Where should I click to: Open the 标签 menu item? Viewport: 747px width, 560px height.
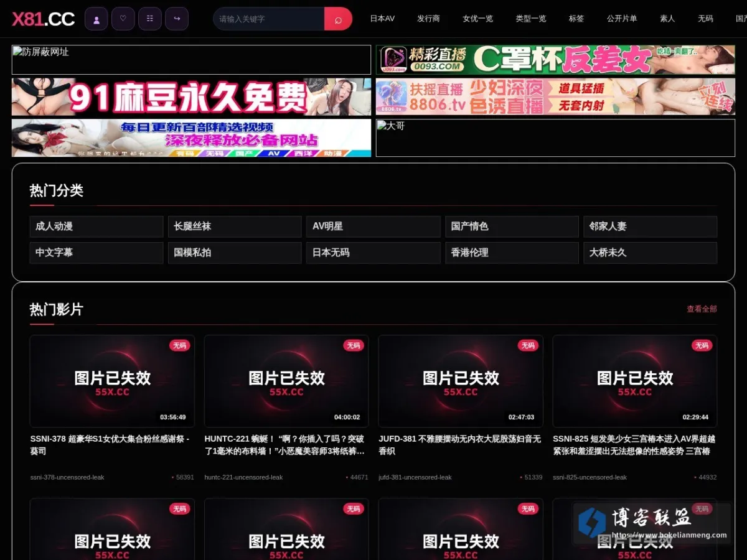pyautogui.click(x=576, y=19)
